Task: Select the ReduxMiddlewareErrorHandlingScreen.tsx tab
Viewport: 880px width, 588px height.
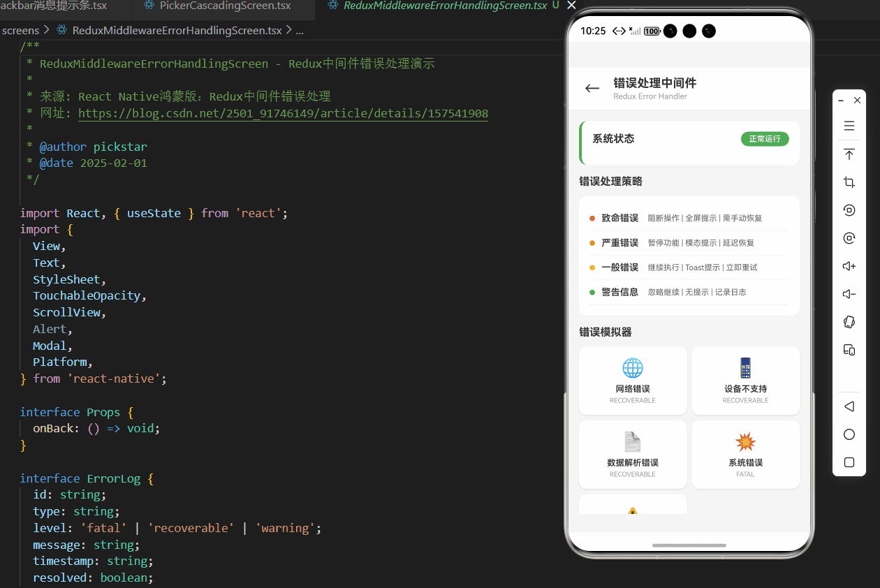Action: tap(446, 6)
